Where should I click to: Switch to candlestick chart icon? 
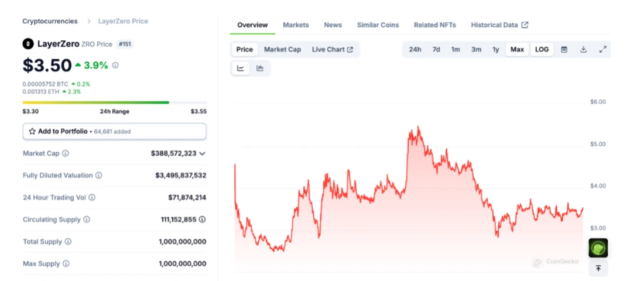point(260,68)
